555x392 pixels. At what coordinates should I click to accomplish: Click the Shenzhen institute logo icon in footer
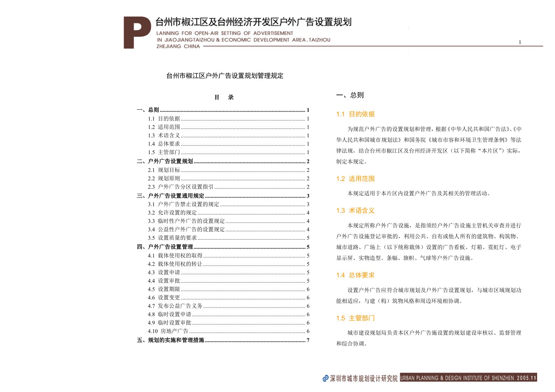pos(325,378)
